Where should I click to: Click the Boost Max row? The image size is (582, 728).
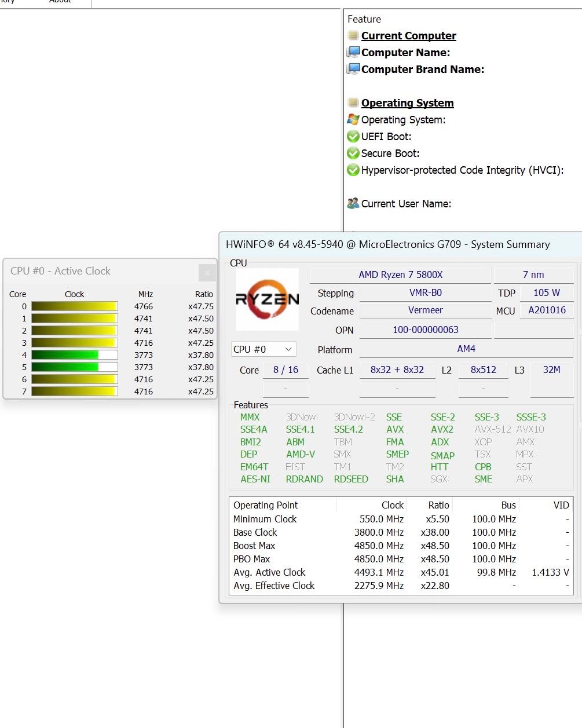[x=401, y=546]
